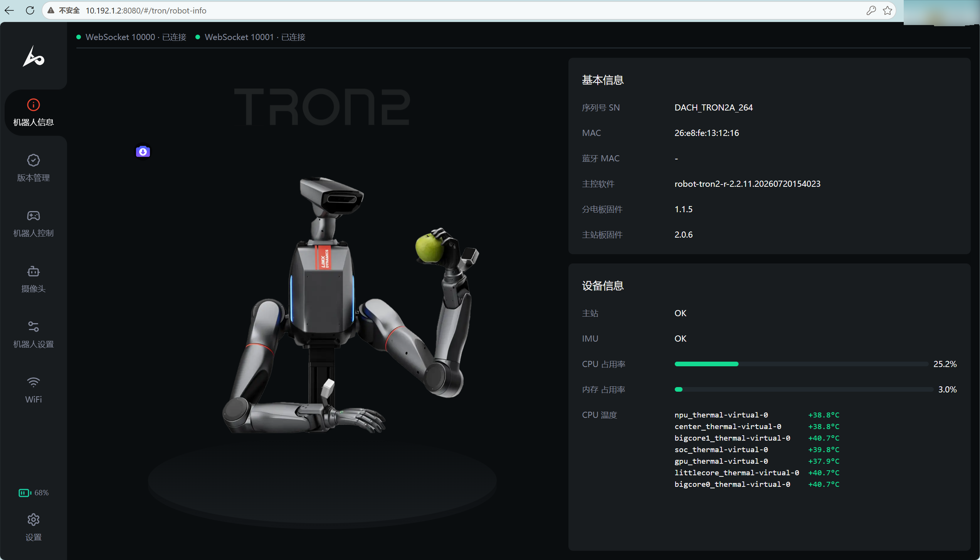Click the MAC address 26:e8:fe:13:12:16
Screen dimensions: 980x560
click(x=706, y=133)
